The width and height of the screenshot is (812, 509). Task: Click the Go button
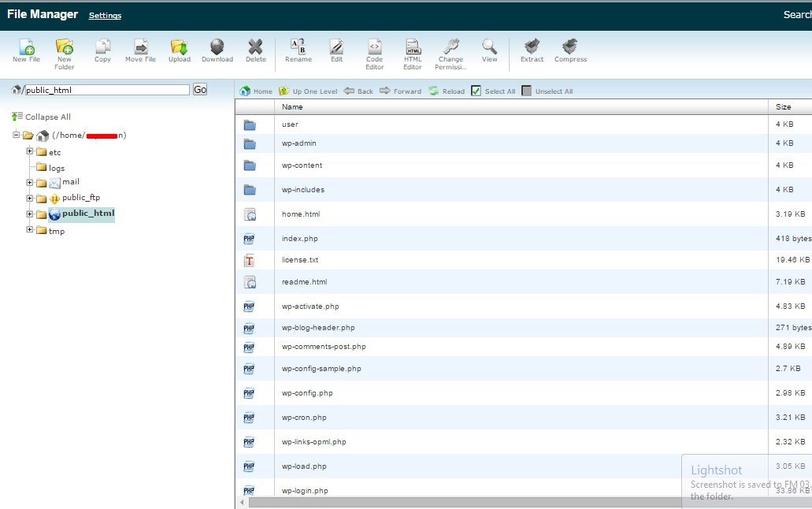(200, 90)
